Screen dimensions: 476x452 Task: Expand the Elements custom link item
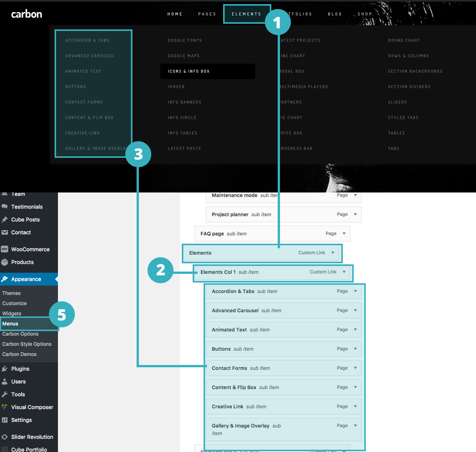[333, 253]
